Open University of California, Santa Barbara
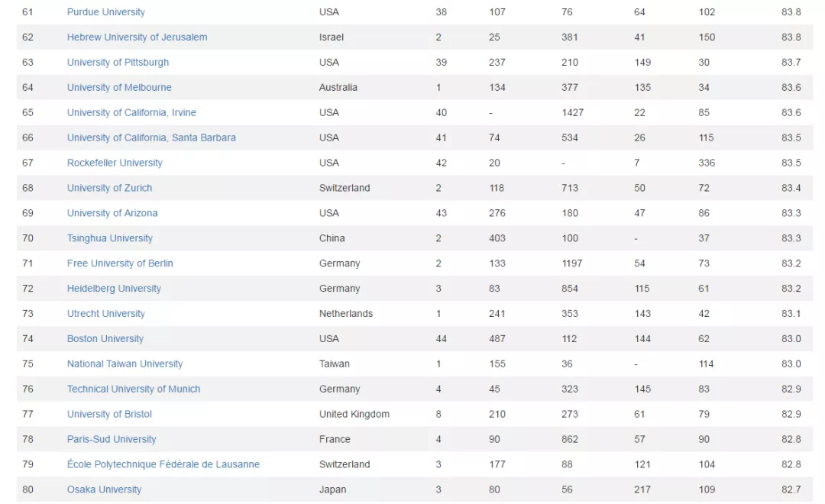825x504 pixels. click(x=151, y=138)
